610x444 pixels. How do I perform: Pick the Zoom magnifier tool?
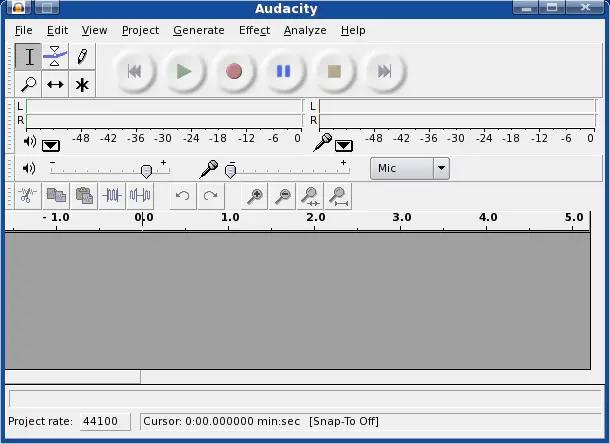(28, 84)
